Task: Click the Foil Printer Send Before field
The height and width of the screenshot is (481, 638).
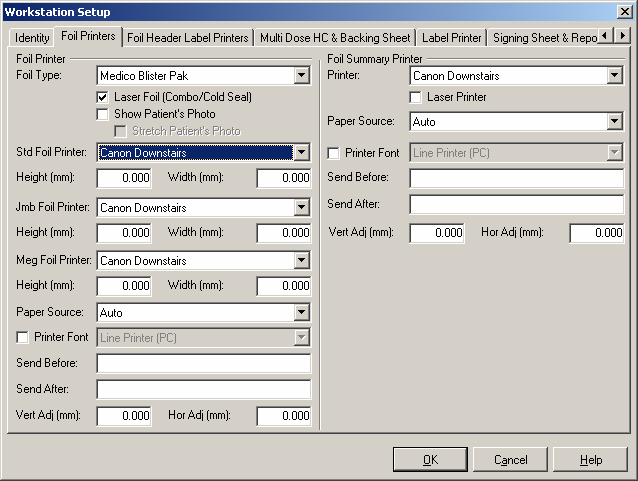Action: (203, 363)
